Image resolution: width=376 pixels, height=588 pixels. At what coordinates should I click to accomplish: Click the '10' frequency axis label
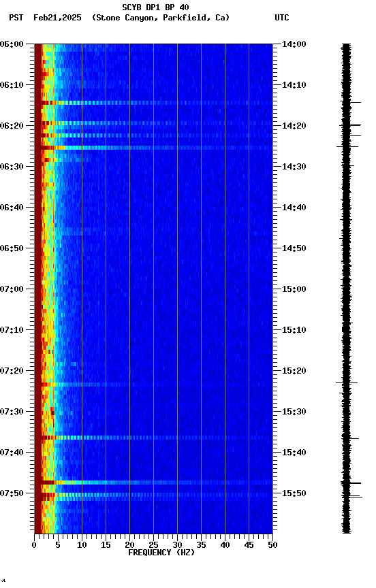(82, 545)
